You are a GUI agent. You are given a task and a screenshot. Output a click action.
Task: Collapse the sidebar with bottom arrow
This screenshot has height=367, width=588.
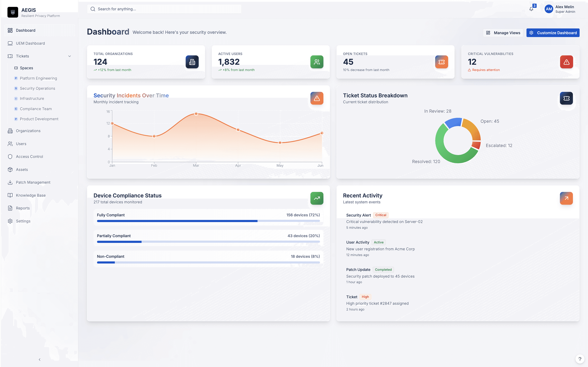[x=39, y=360]
